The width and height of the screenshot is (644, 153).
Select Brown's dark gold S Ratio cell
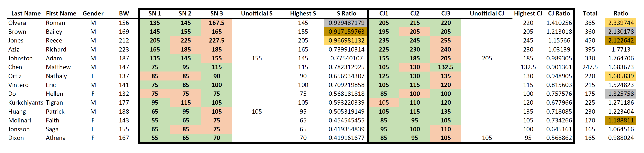point(346,32)
